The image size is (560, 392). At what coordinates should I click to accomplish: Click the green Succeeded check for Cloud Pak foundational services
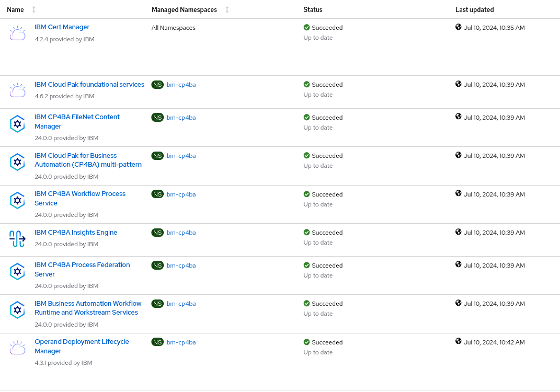(x=306, y=84)
